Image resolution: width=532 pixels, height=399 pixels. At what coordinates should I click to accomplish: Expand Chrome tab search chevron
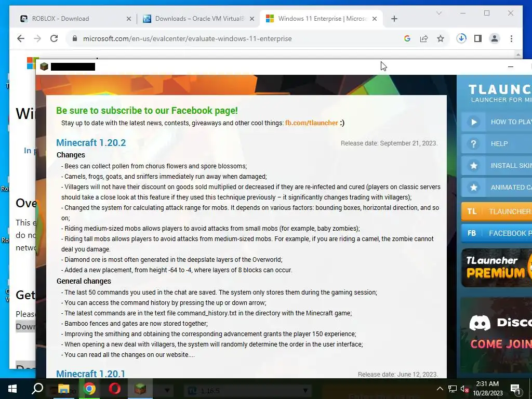pyautogui.click(x=438, y=13)
